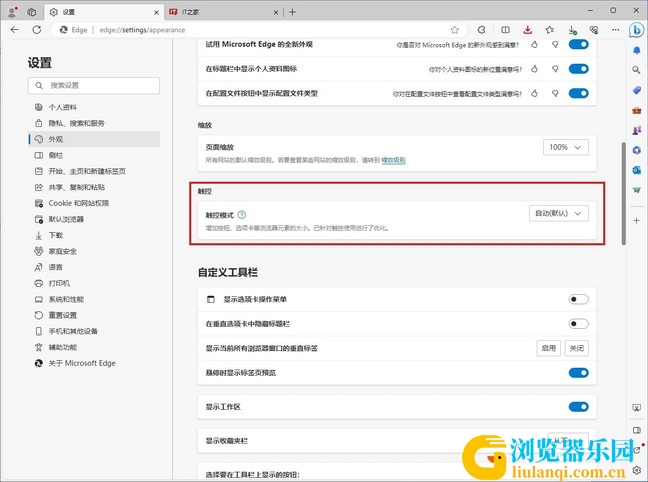The width and height of the screenshot is (648, 482).
Task: Click the 关闭 turn off vertical tabs button
Action: tap(577, 348)
